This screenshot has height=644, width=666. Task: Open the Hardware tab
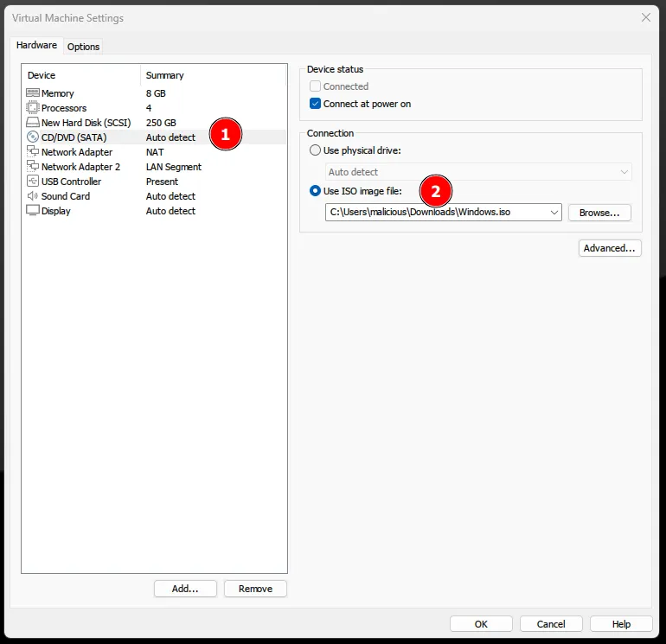coord(37,46)
